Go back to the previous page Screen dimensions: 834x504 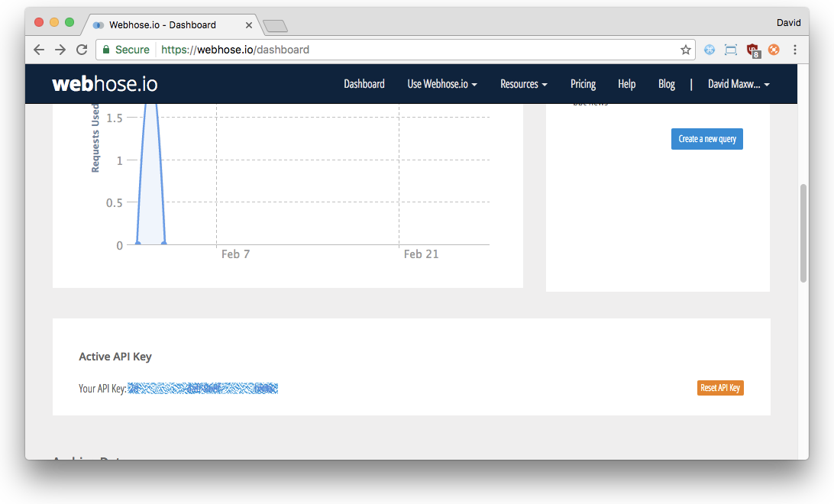click(39, 50)
